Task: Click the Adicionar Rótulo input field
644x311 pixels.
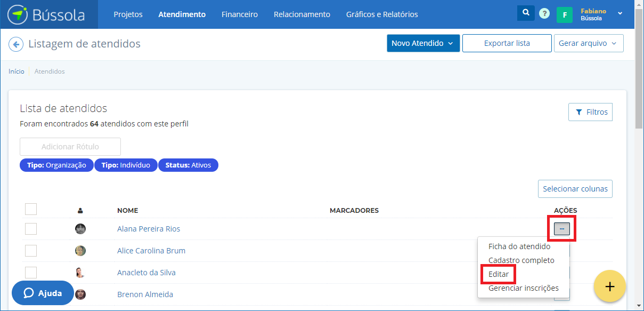Action: [x=70, y=147]
